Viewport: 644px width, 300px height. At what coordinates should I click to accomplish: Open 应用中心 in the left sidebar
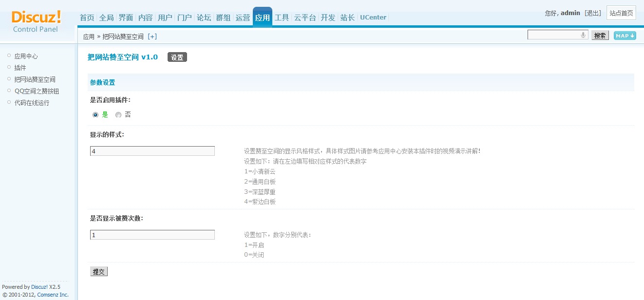pos(26,56)
